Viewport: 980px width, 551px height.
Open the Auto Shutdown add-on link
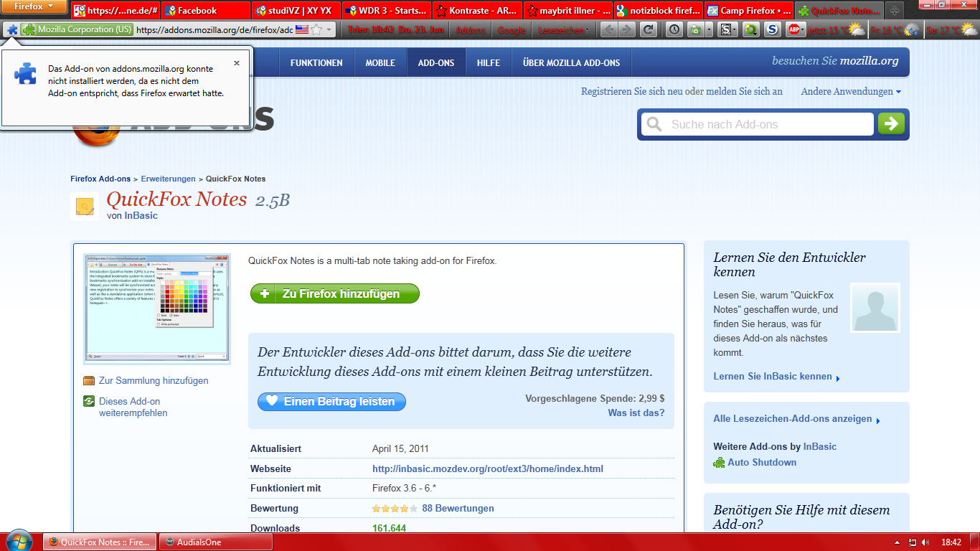click(x=762, y=462)
